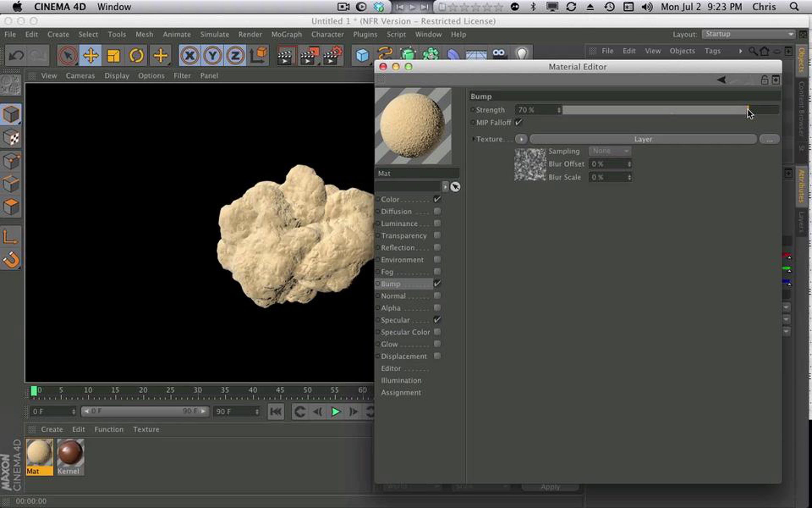Viewport: 812px width, 508px height.
Task: Click the start frame field stepper
Action: 73,411
